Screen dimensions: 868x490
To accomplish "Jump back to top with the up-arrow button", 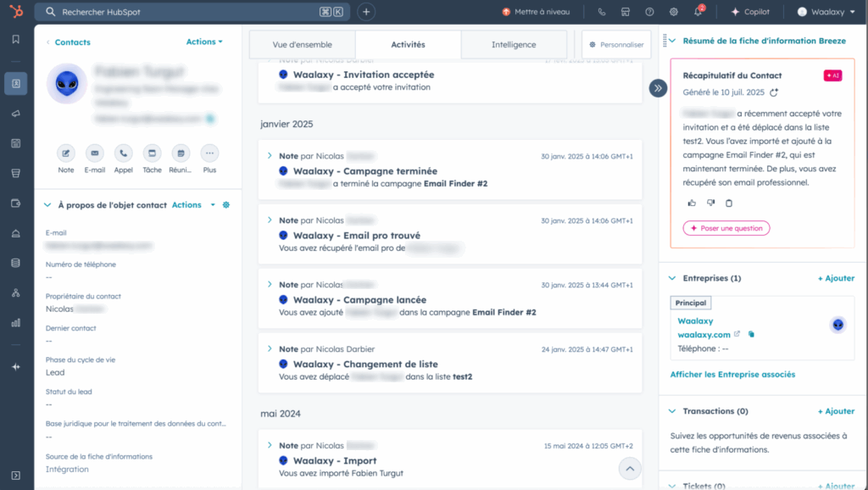I will pyautogui.click(x=630, y=469).
